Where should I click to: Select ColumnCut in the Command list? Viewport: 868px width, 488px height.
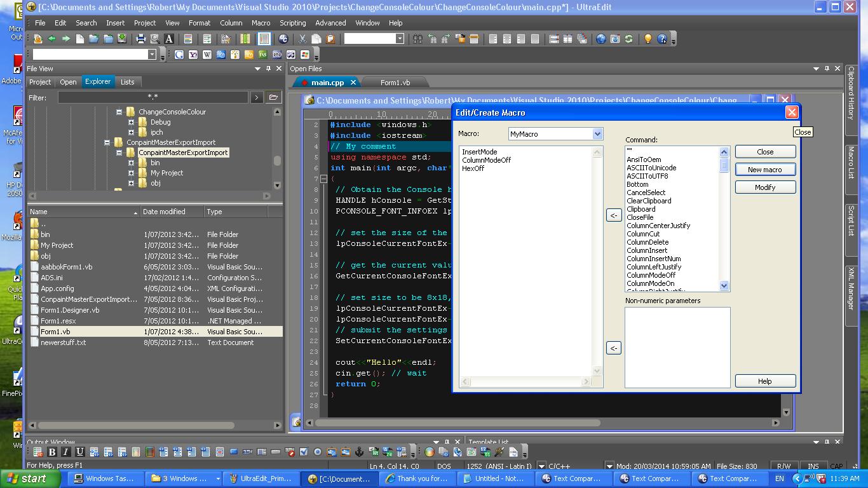point(643,234)
